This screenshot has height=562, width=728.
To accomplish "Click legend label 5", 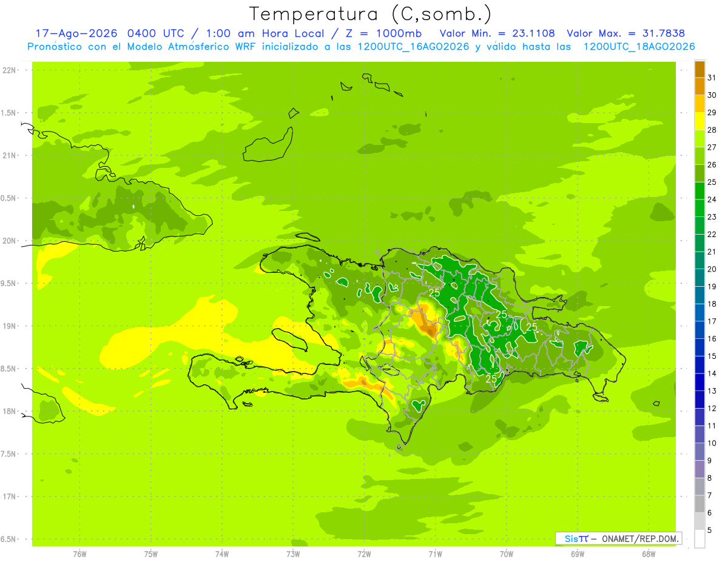I will click(710, 530).
